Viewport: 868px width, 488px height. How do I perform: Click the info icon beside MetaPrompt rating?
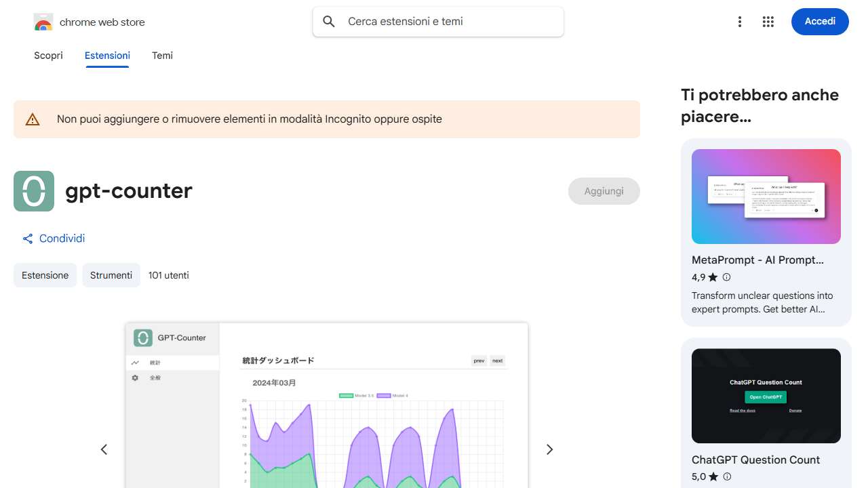pos(726,277)
